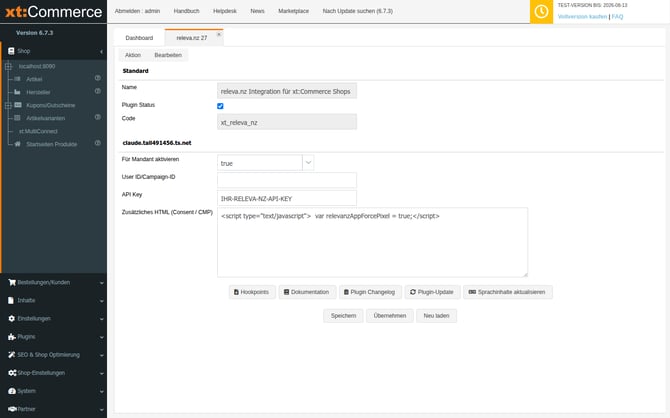Select xt:MultiConnect in the tree
The height and width of the screenshot is (418, 670).
click(x=38, y=131)
